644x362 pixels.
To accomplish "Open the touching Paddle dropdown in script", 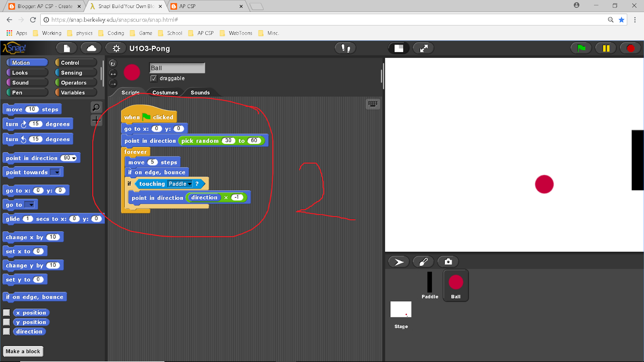I will tap(190, 184).
